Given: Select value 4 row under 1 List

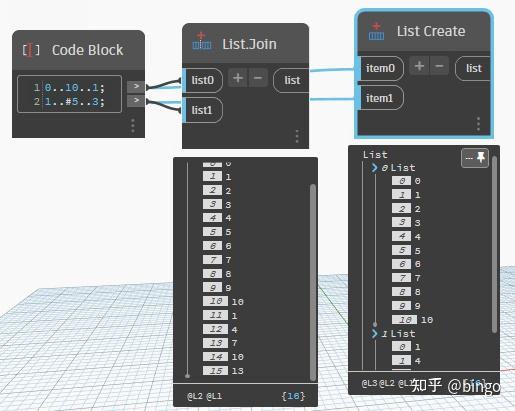Looking at the screenshot, I should pyautogui.click(x=406, y=361).
